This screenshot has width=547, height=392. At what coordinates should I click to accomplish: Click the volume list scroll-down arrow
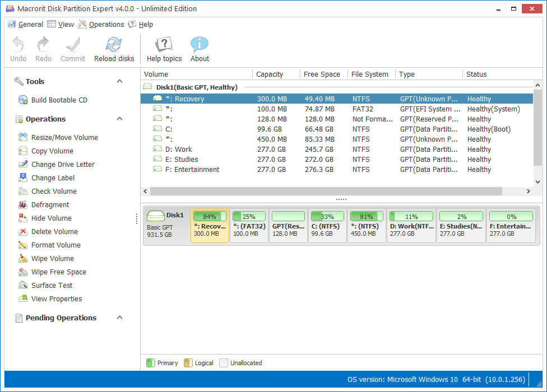point(537,182)
